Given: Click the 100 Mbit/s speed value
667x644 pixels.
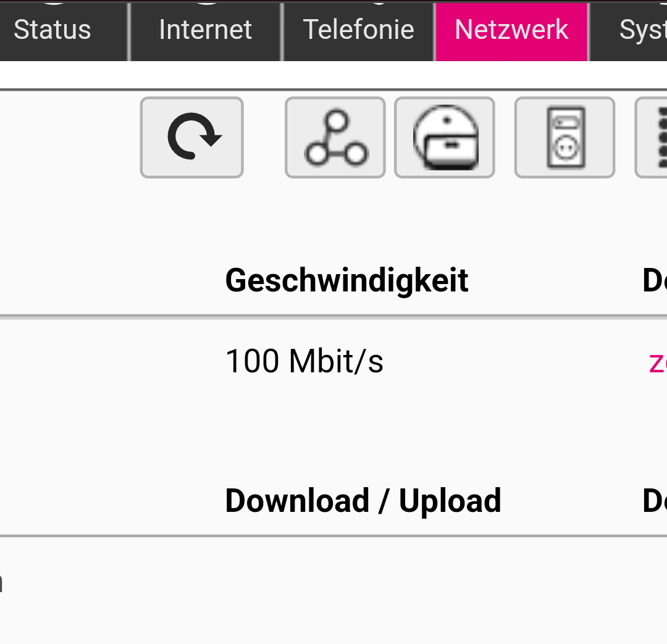Looking at the screenshot, I should pyautogui.click(x=304, y=361).
